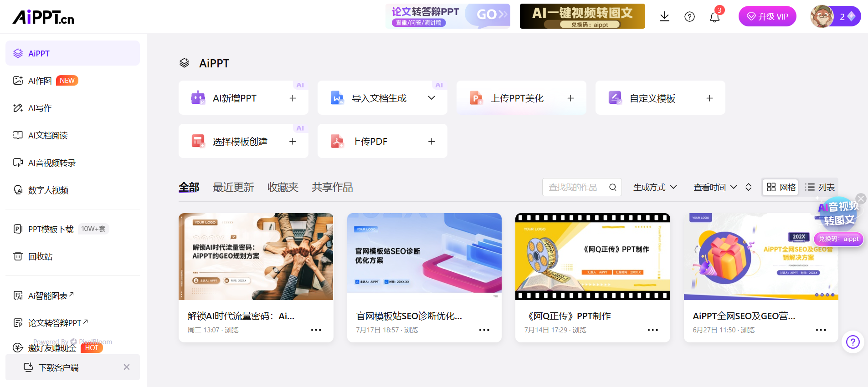Select the 收藏夹 tab

282,187
